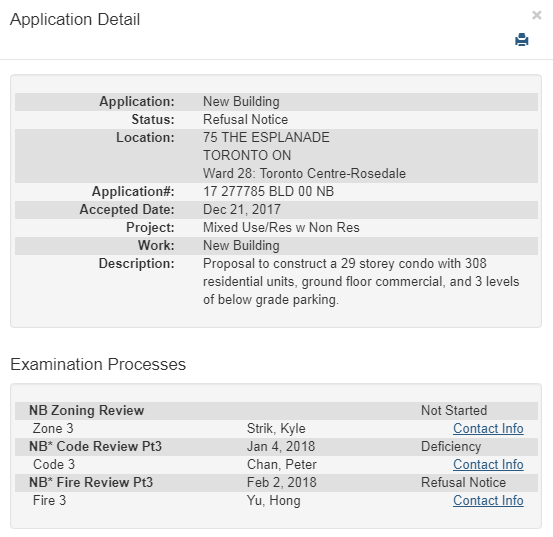Select the NB Zoning Review row

click(276, 410)
